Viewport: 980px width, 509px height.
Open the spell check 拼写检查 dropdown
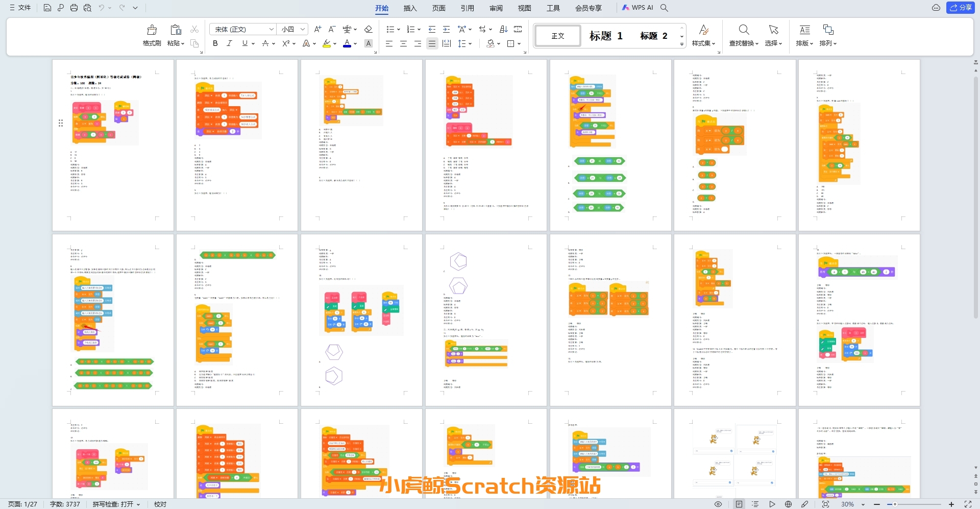click(x=116, y=504)
